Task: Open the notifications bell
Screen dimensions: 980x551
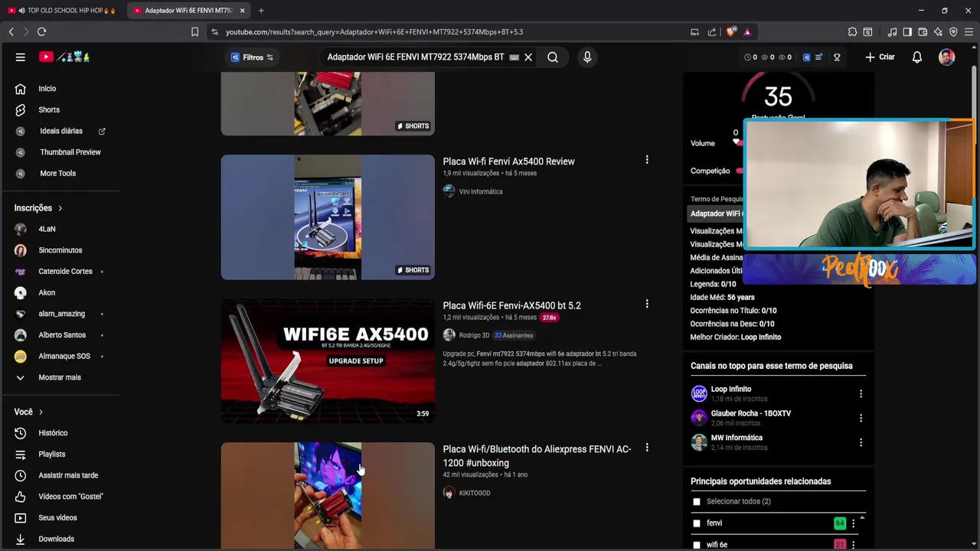Action: pyautogui.click(x=917, y=57)
